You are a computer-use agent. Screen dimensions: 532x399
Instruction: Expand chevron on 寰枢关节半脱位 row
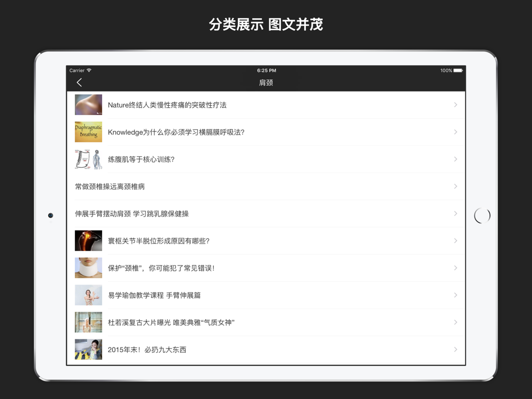tap(456, 240)
